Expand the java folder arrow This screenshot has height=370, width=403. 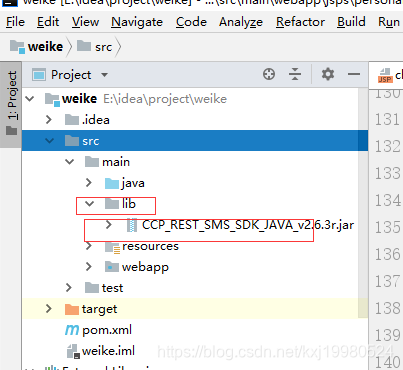(x=89, y=183)
